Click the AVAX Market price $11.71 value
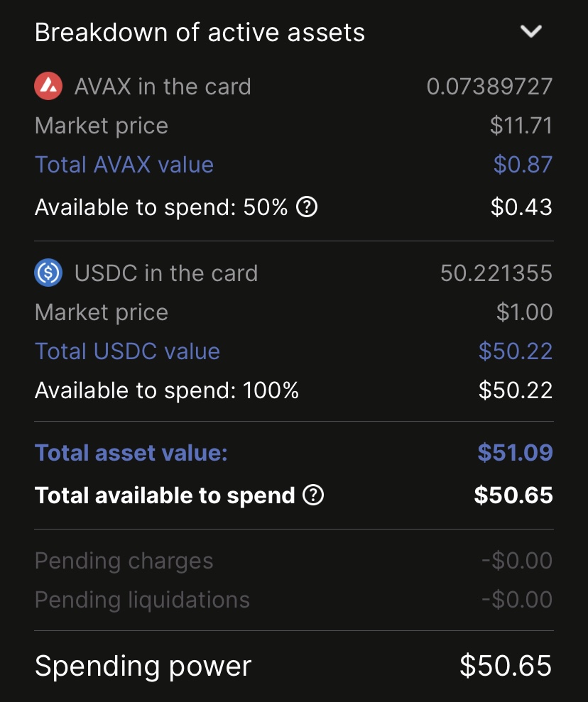This screenshot has width=588, height=702. click(521, 126)
